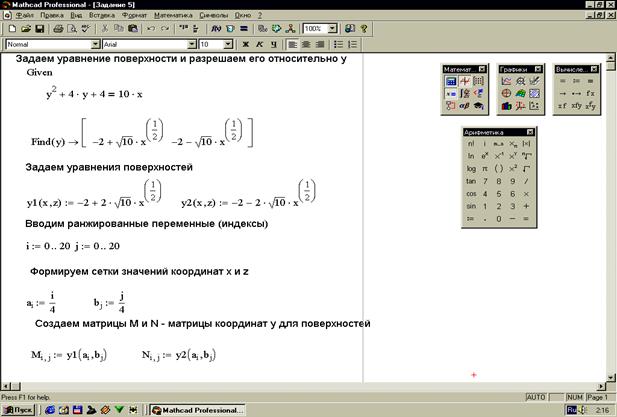Insert contour plot from Graphs palette
The width and height of the screenshot is (617, 417).
534,94
